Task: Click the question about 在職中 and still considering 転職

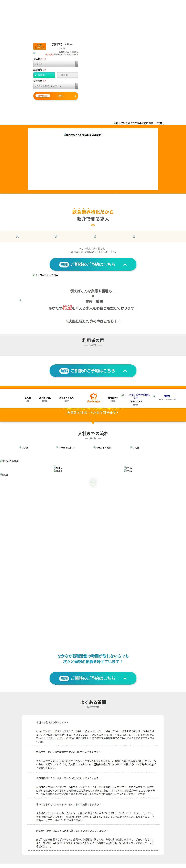Action: (x=68, y=752)
